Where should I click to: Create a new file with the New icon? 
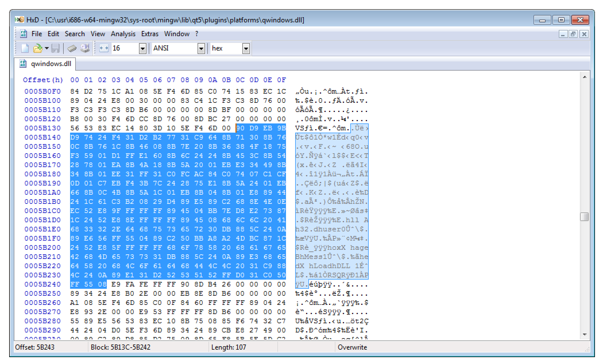[25, 48]
